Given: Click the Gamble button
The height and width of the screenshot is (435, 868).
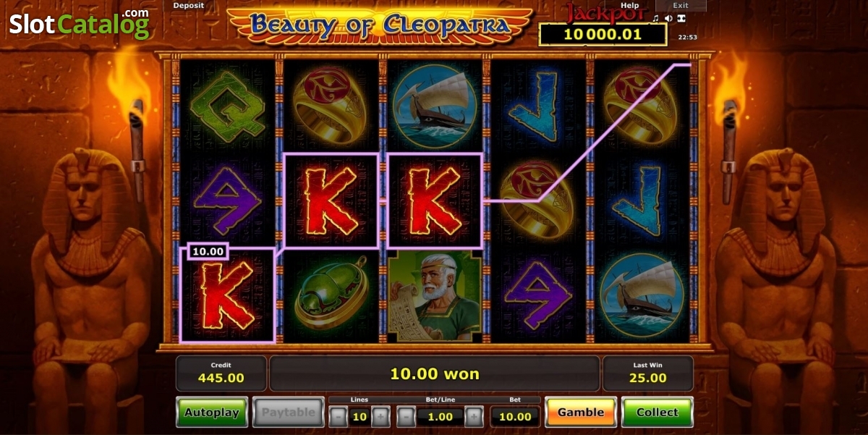Looking at the screenshot, I should tap(580, 413).
